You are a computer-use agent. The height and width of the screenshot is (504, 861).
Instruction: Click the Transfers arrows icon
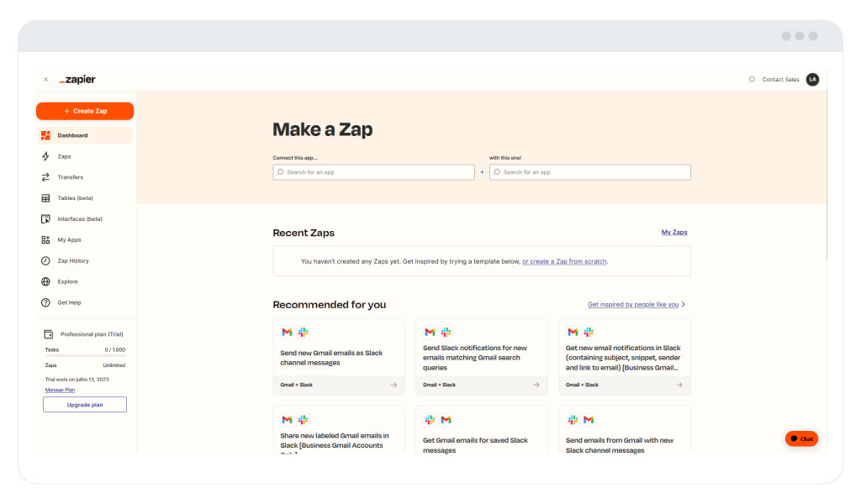(45, 177)
